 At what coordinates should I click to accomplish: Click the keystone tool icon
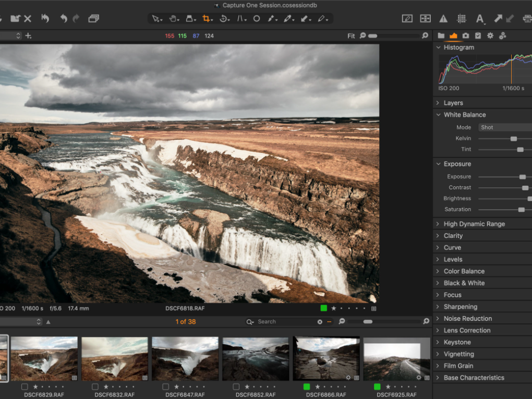240,19
